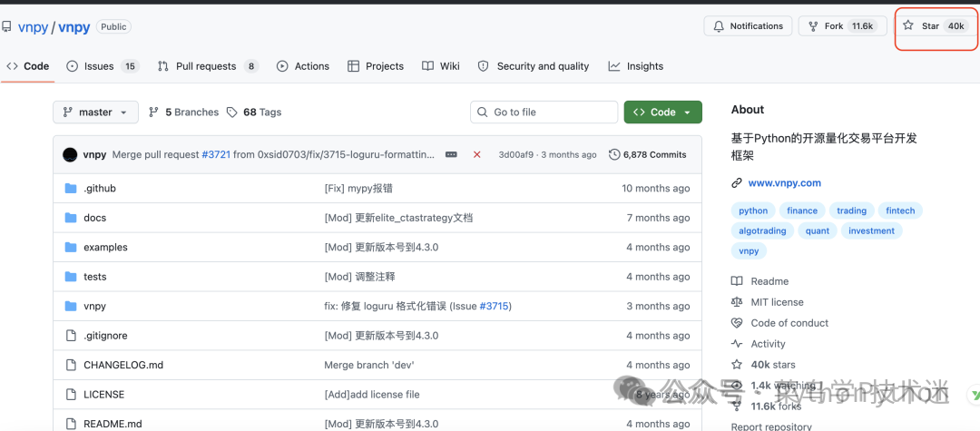Select the trading topic tag

coord(852,211)
